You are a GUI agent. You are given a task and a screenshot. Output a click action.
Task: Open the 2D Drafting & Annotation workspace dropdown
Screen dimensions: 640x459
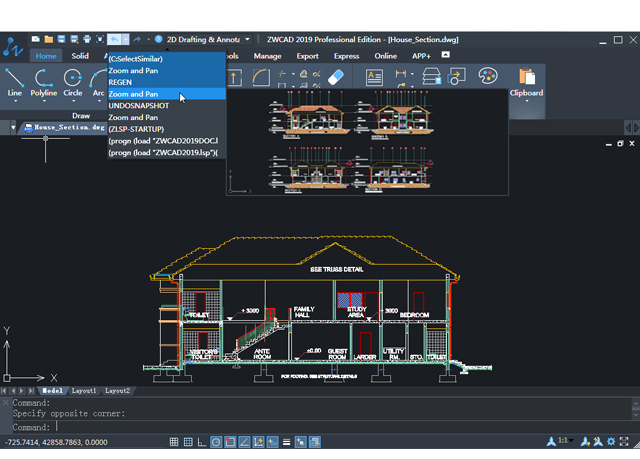point(247,39)
